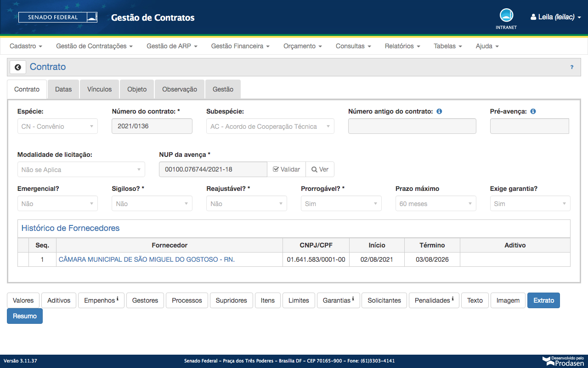Expand the Subespécie dropdown
The height and width of the screenshot is (368, 588).
point(270,126)
